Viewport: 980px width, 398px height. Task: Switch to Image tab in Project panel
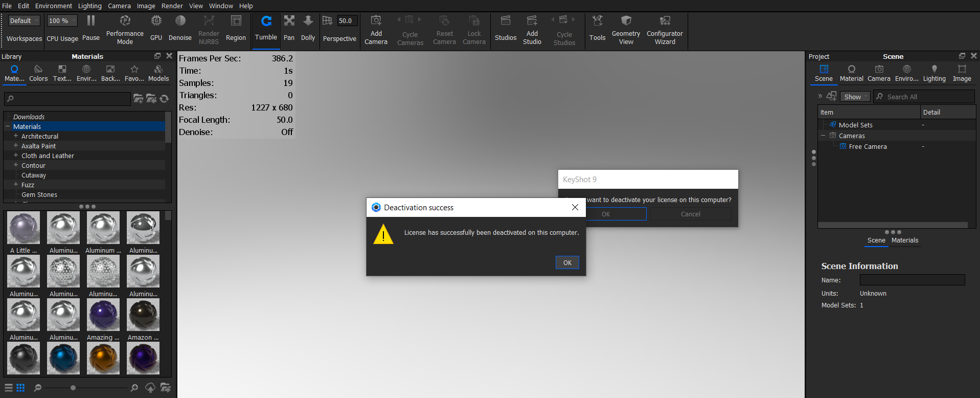point(962,74)
